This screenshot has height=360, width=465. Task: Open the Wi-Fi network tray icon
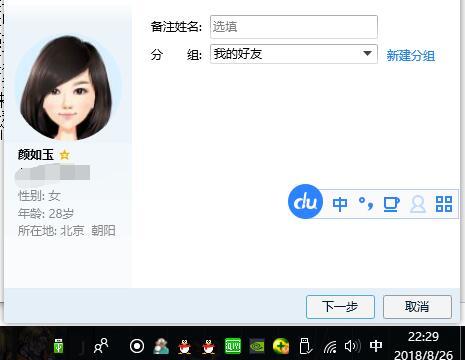point(330,347)
